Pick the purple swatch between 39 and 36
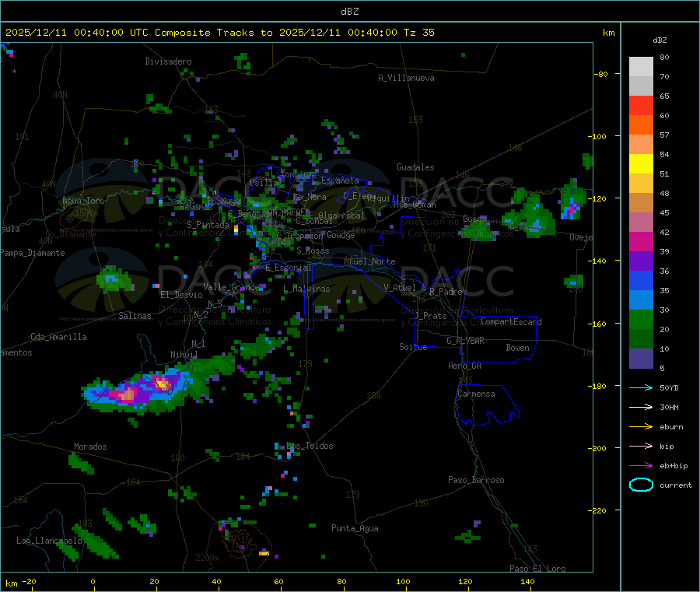This screenshot has height=592, width=700. tap(641, 261)
